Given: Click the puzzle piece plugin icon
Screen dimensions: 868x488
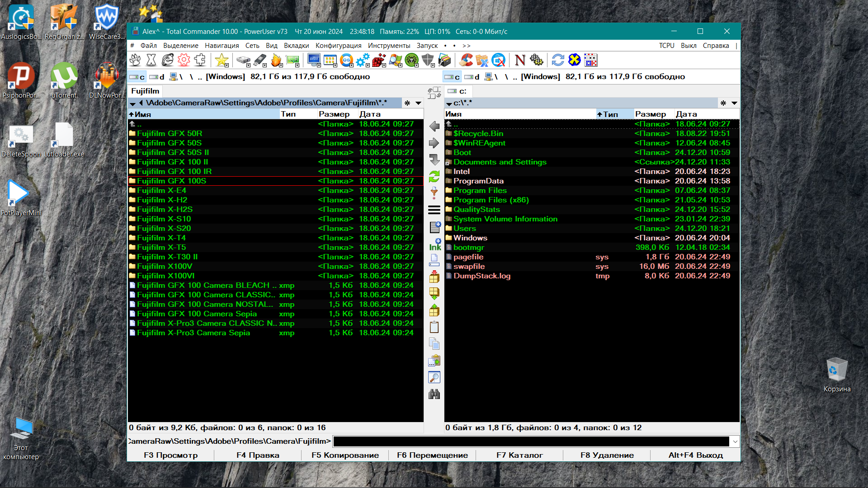Looking at the screenshot, I should 200,60.
